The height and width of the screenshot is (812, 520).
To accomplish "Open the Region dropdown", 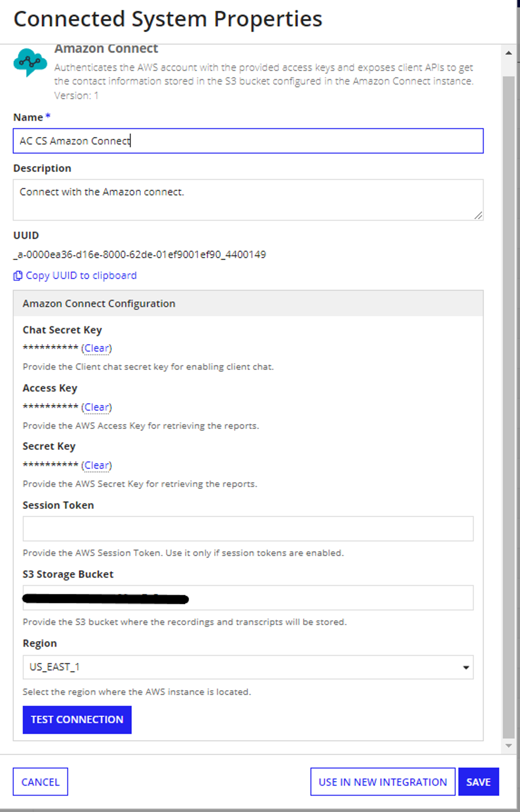I will click(x=248, y=667).
